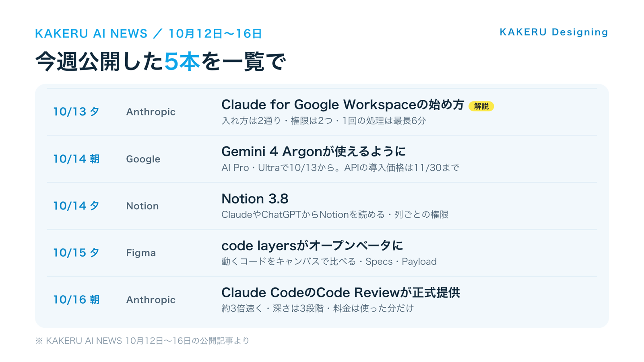This screenshot has width=644, height=362.
Task: Select the date "10/14 夕"
Action: pos(76,206)
